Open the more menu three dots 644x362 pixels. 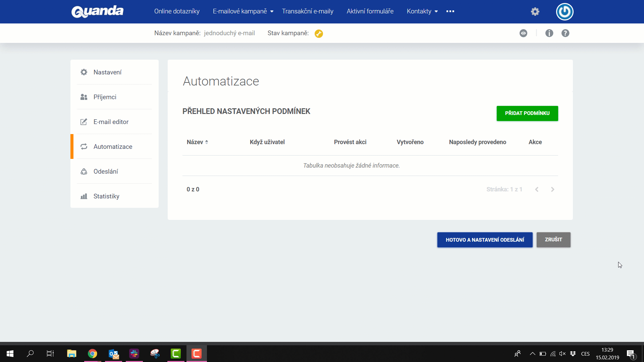coord(450,11)
